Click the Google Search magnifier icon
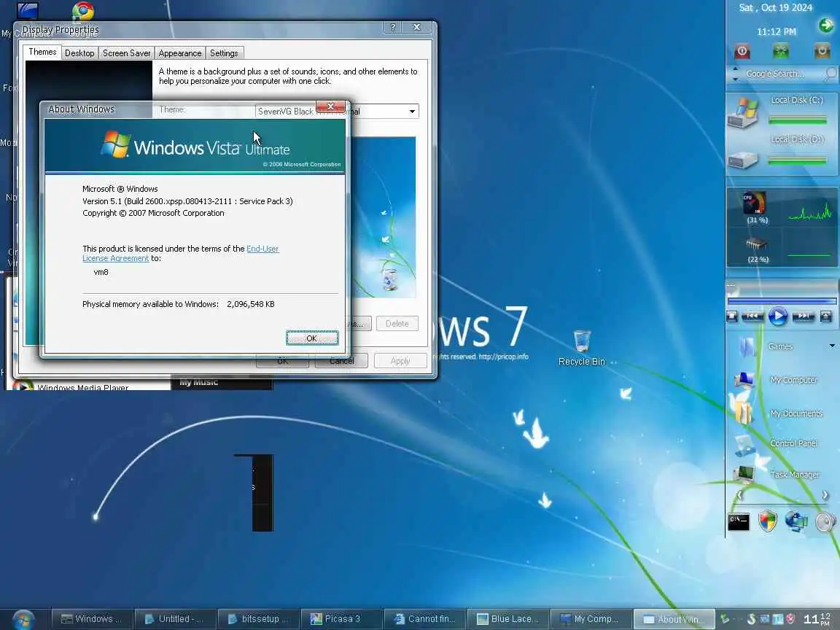Viewport: 840px width, 630px height. (x=831, y=74)
